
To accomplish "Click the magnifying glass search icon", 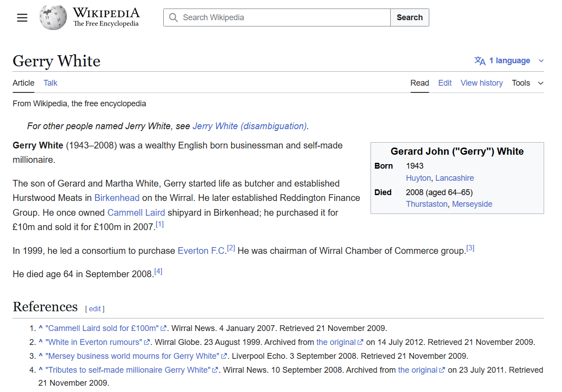I will [174, 17].
